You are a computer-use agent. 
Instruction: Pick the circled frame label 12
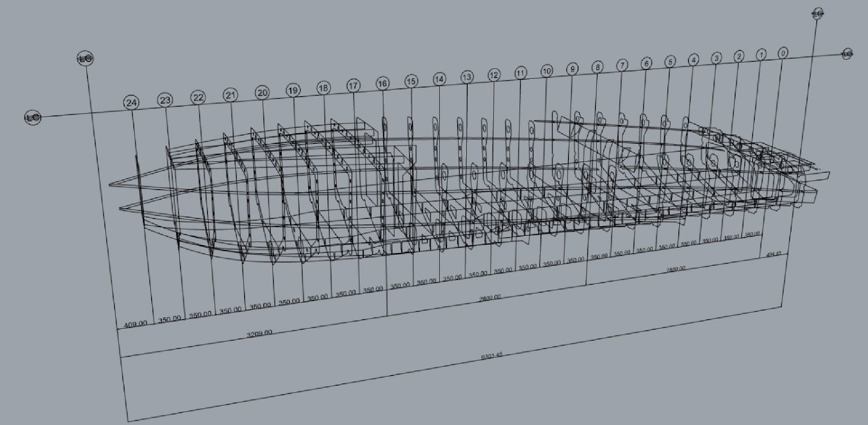click(x=494, y=75)
